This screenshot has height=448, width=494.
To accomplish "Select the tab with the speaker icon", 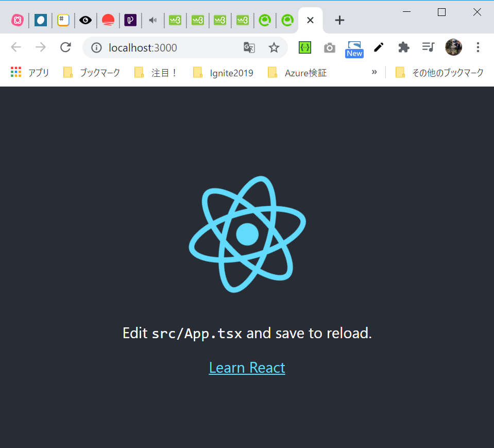I will [153, 20].
